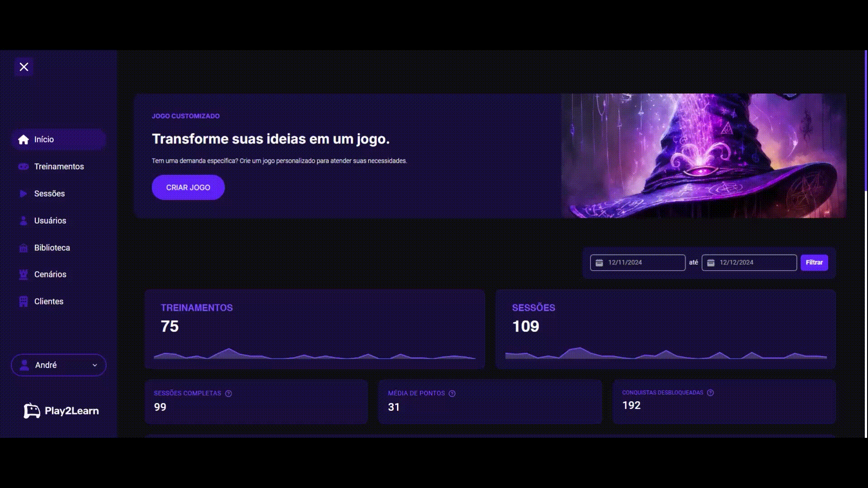The height and width of the screenshot is (488, 868).
Task: Click the help icon beside Conquistas Desbloqueadas
Action: click(710, 393)
